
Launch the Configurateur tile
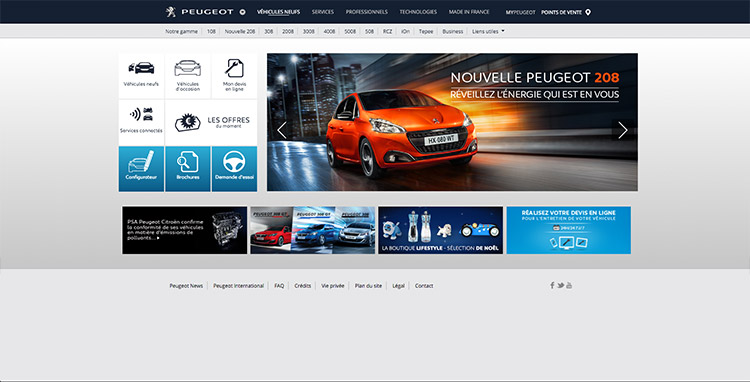[141, 169]
